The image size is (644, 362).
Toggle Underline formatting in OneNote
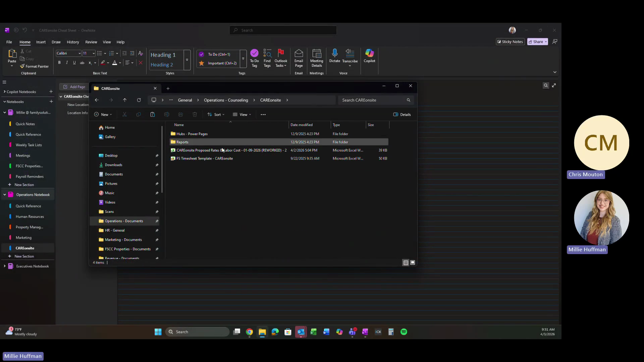click(74, 63)
